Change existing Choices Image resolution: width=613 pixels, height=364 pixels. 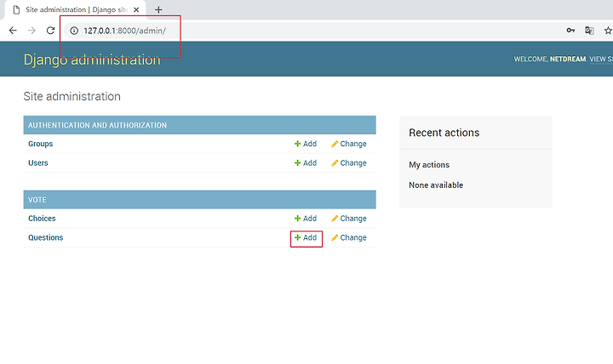349,219
